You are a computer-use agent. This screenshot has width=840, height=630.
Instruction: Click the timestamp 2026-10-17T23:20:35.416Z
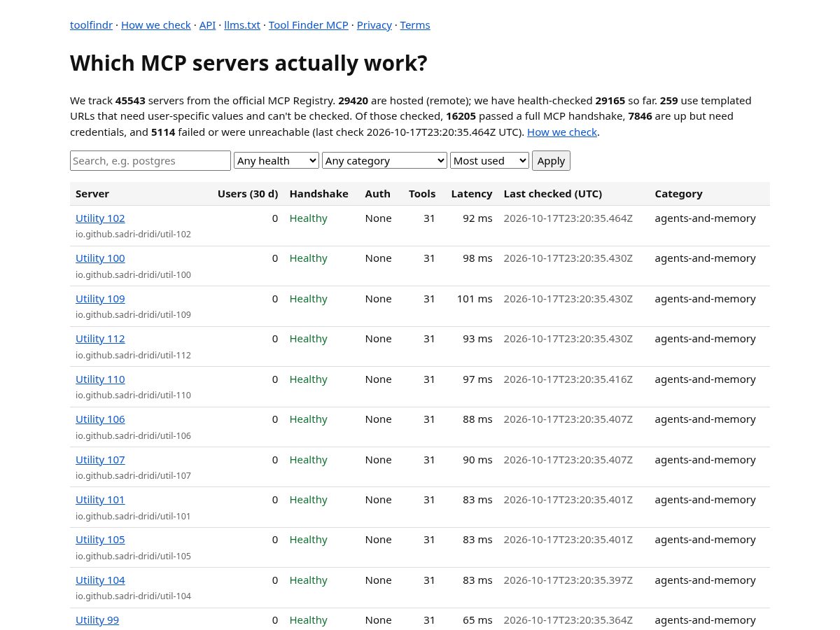568,379
